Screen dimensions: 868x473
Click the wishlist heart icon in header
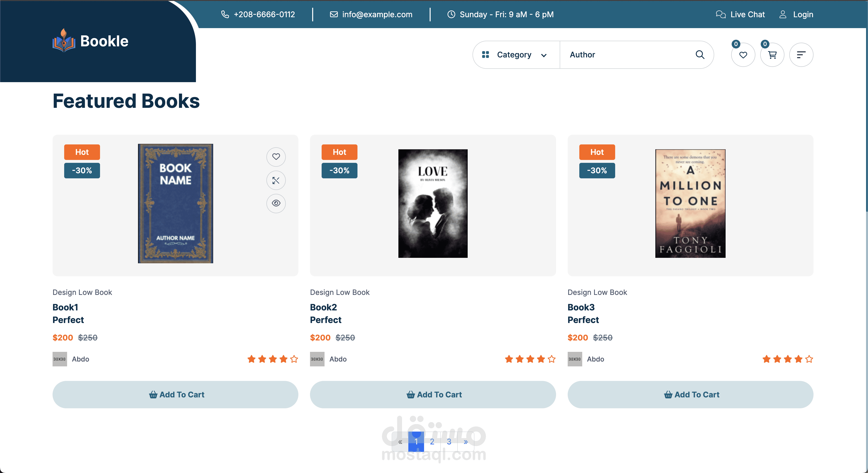coord(743,55)
